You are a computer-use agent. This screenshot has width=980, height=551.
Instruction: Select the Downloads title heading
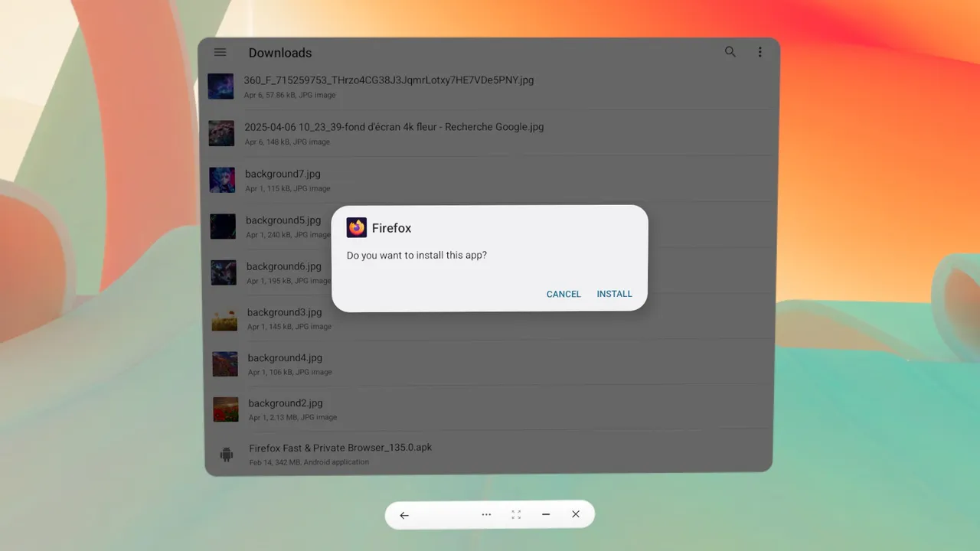[279, 52]
